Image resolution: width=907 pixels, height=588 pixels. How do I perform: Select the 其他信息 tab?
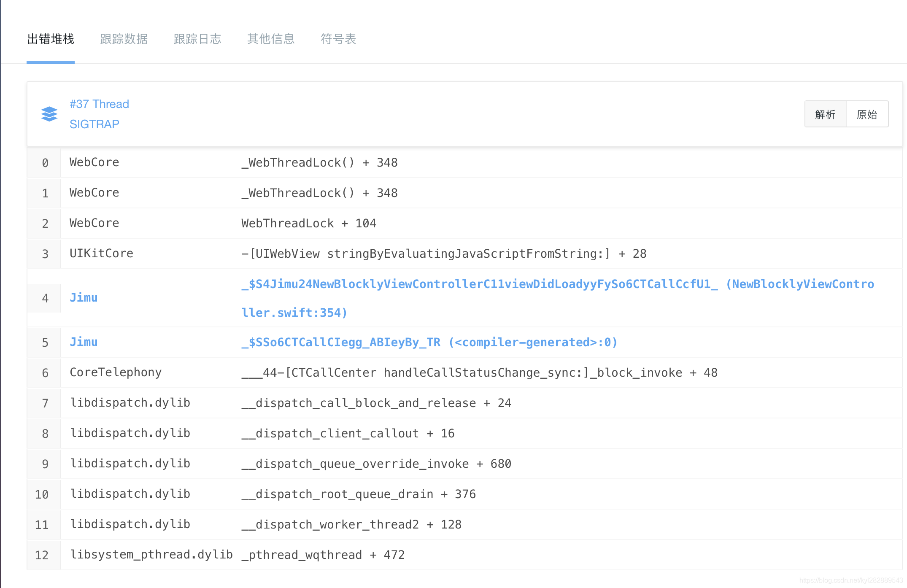[x=270, y=39]
